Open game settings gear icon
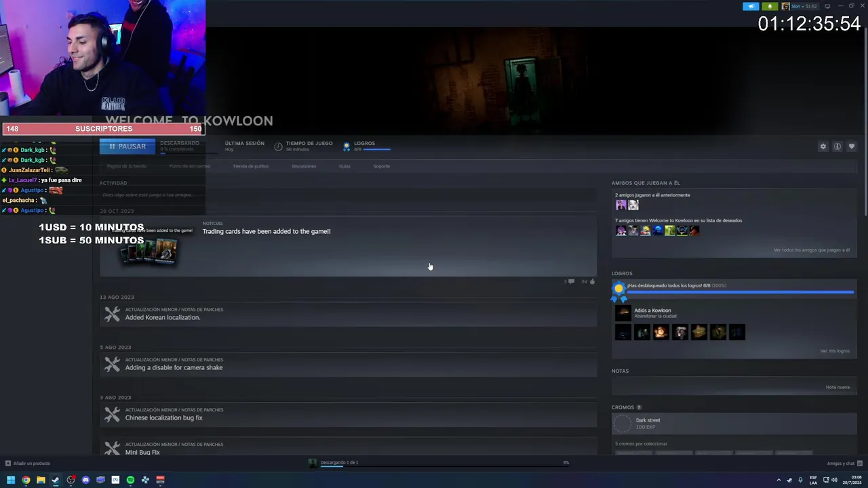 (823, 146)
